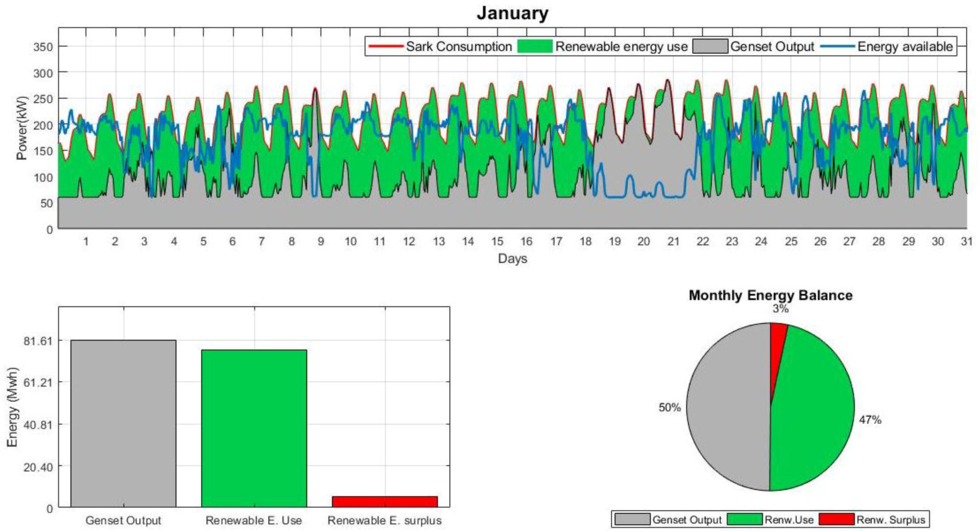980x531 pixels.
Task: Click the green Renewable E. Use bar
Action: [254, 428]
